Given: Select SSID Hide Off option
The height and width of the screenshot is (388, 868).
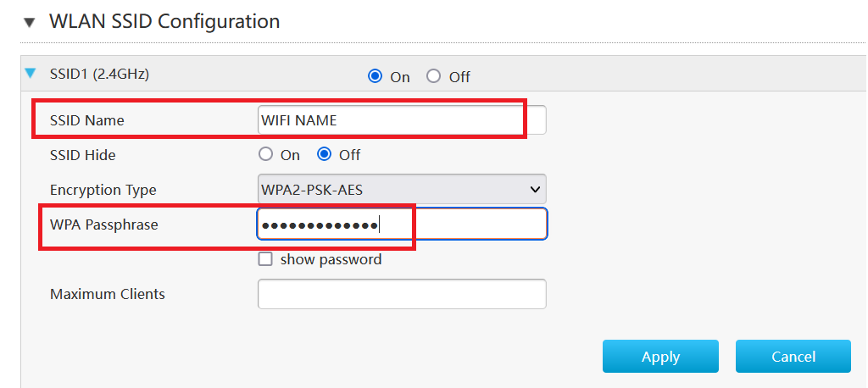Looking at the screenshot, I should [x=325, y=154].
